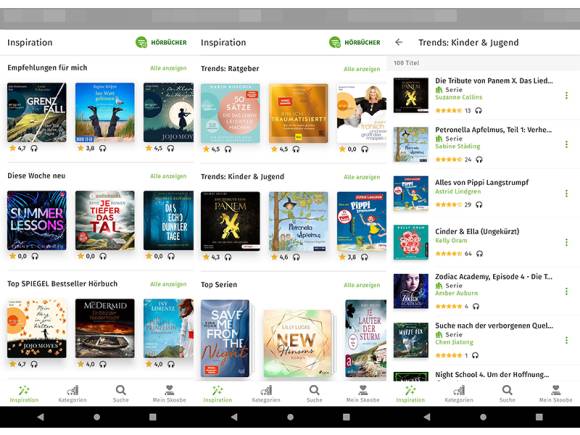Image resolution: width=580 pixels, height=435 pixels.
Task: Open Cinder & Ella cover in the list
Action: click(x=411, y=242)
